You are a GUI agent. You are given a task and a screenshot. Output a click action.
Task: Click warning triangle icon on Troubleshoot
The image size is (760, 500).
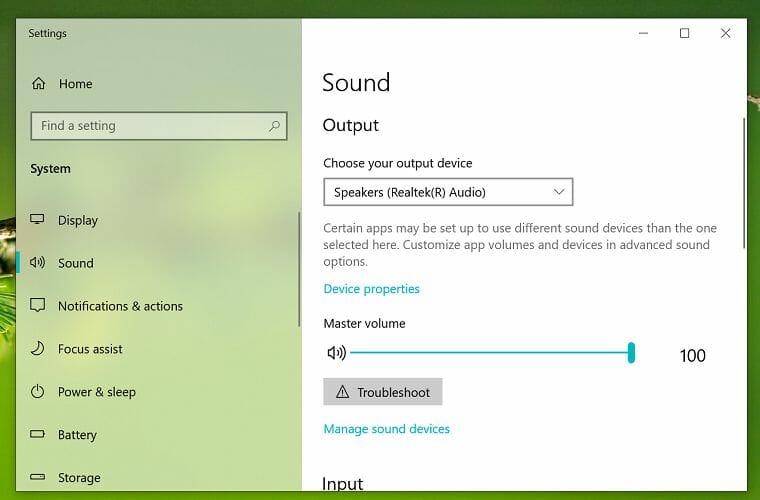[343, 391]
